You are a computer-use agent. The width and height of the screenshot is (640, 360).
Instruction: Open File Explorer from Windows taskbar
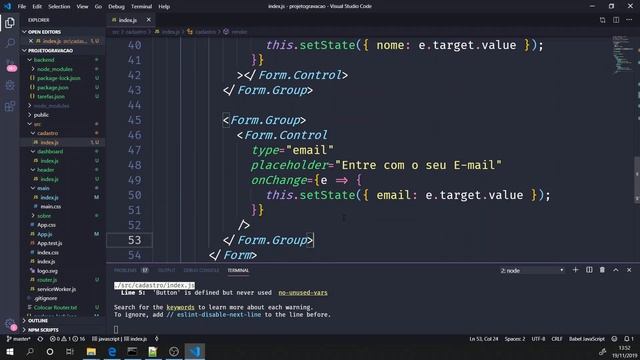pyautogui.click(x=91, y=351)
